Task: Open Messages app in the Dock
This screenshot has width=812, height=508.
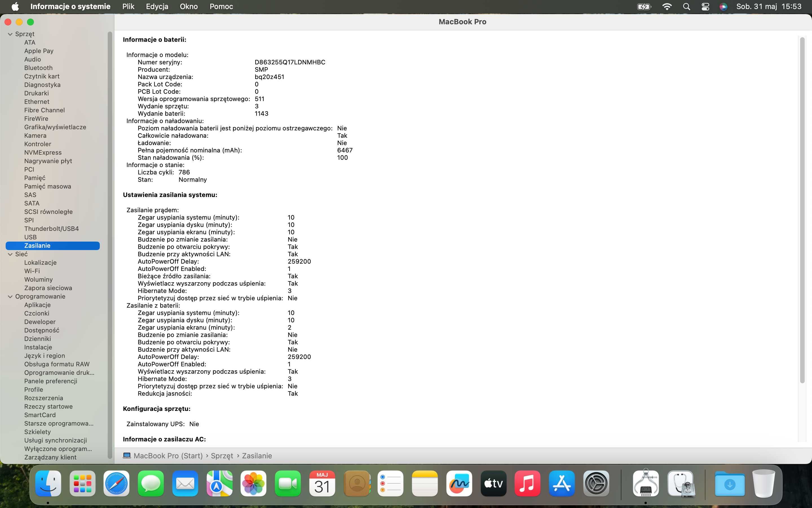Action: point(151,483)
